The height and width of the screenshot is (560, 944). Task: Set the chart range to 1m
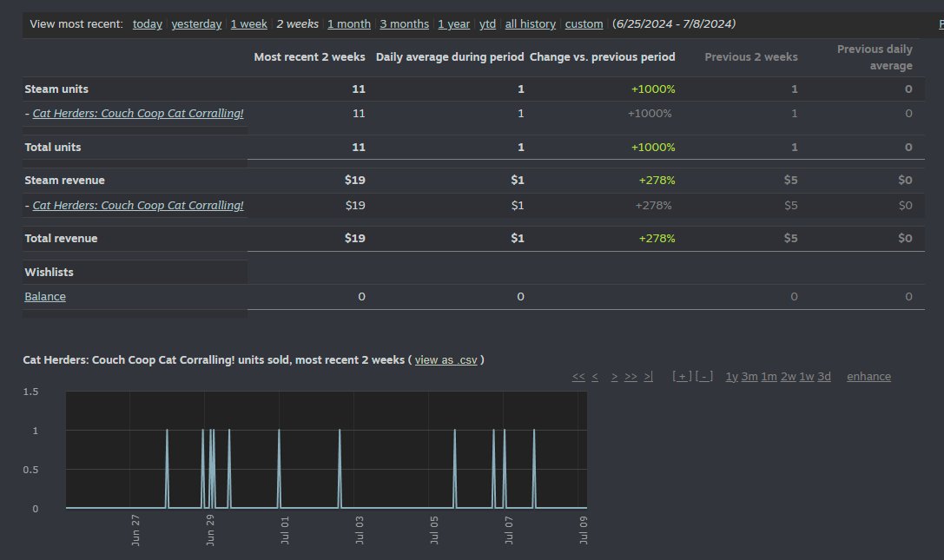[x=769, y=376]
